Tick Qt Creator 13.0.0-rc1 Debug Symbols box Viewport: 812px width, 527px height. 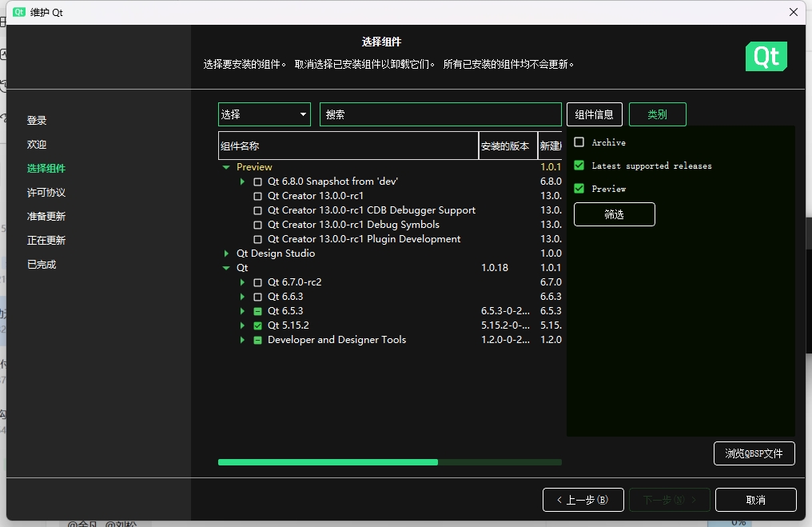coord(257,225)
